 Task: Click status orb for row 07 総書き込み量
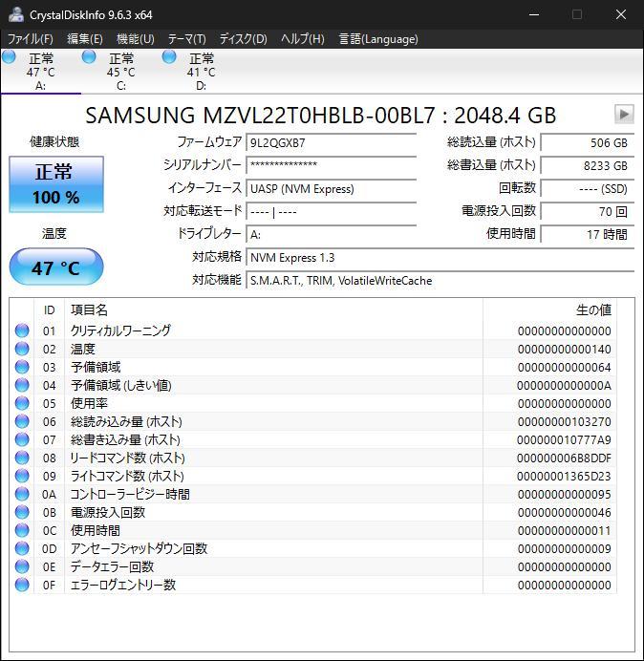point(22,439)
